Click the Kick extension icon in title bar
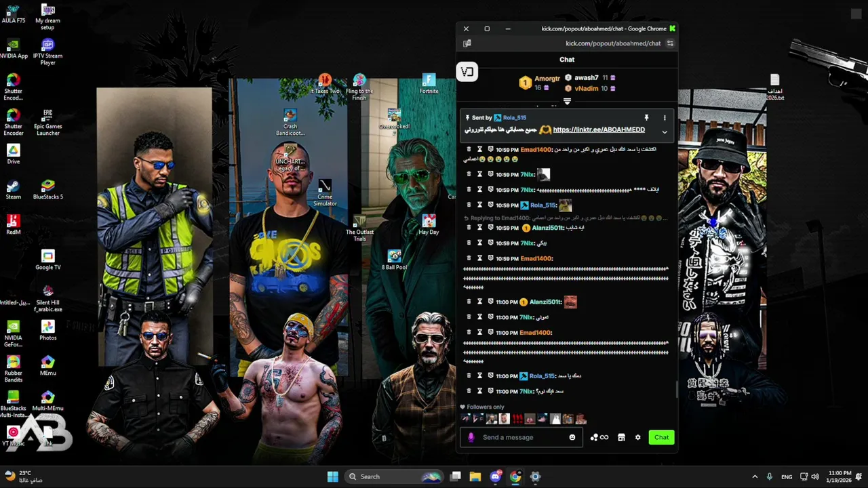 pyautogui.click(x=672, y=28)
